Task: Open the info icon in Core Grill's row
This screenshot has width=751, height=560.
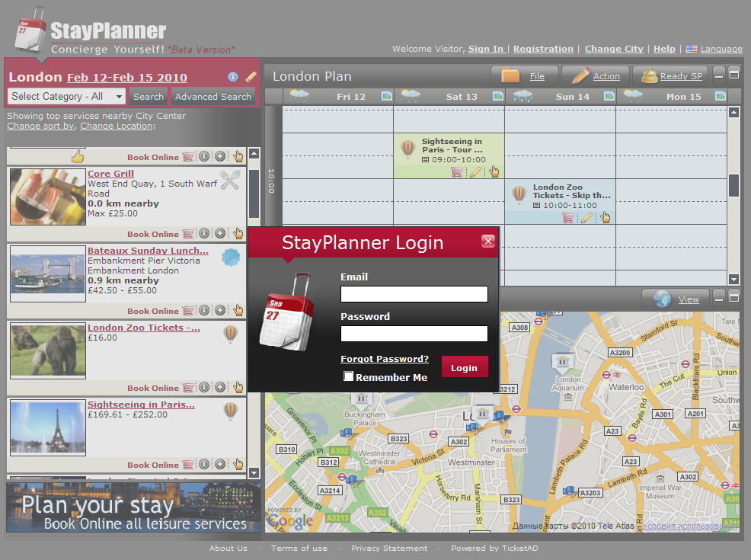Action: click(x=205, y=233)
